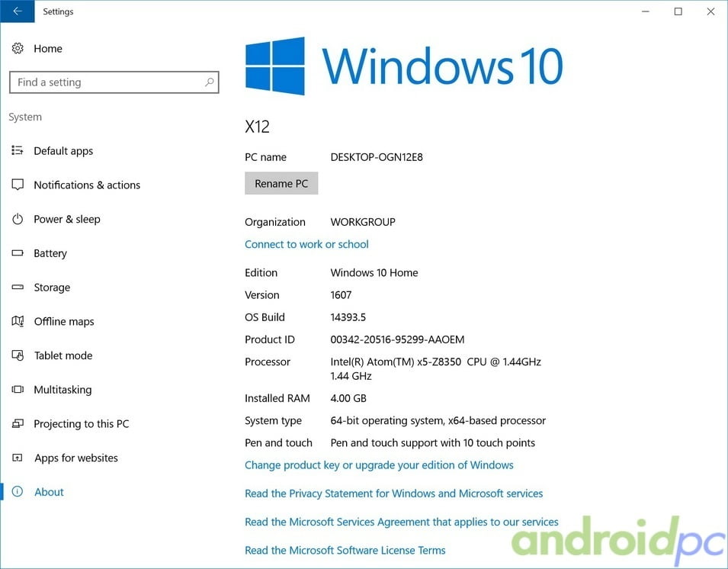Click the Installed RAM value 4.00 GB

point(348,398)
